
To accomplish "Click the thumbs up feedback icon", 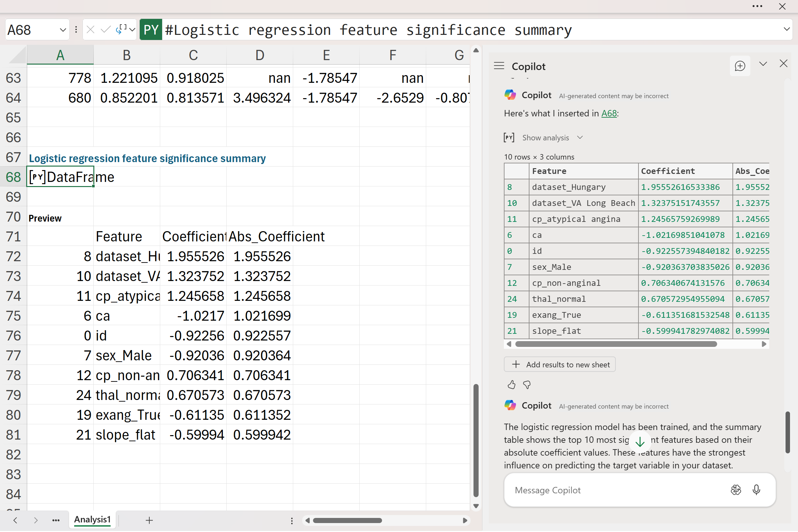I will pos(511,385).
